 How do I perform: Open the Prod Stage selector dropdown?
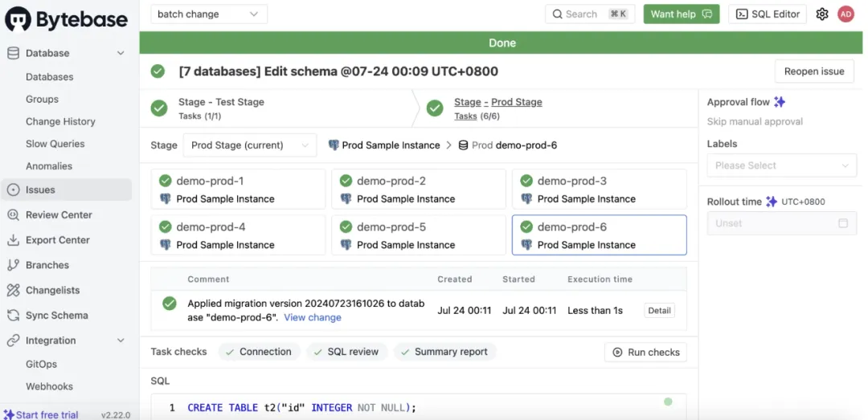(249, 145)
